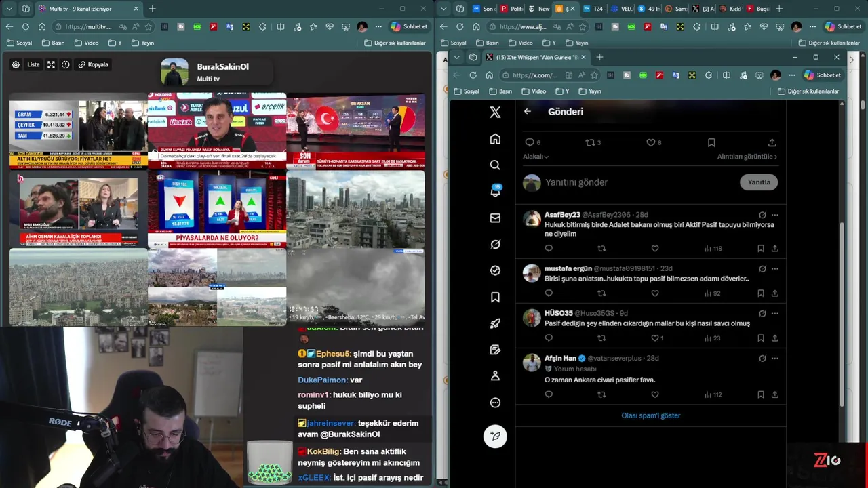Switch to Kick tab
The image size is (868, 488).
tap(730, 9)
